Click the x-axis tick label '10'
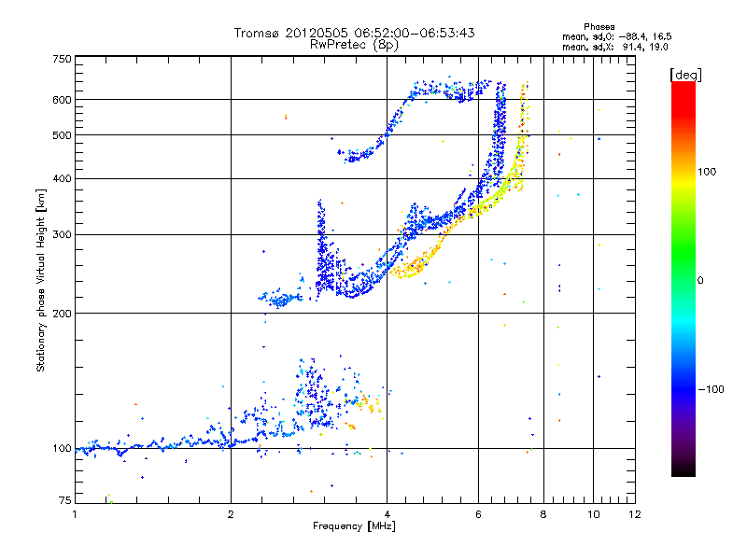Viewport: 747px width, 560px height. (594, 514)
